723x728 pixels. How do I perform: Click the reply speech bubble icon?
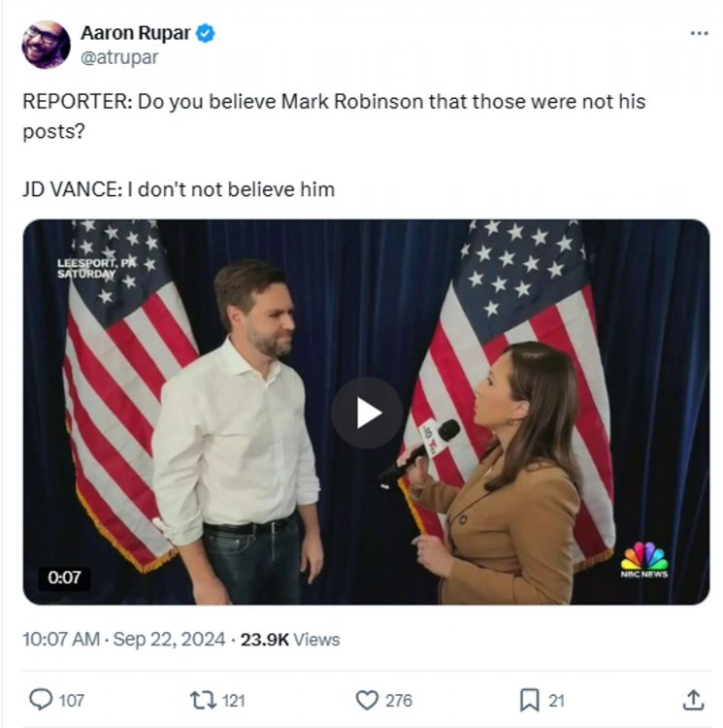(x=41, y=700)
